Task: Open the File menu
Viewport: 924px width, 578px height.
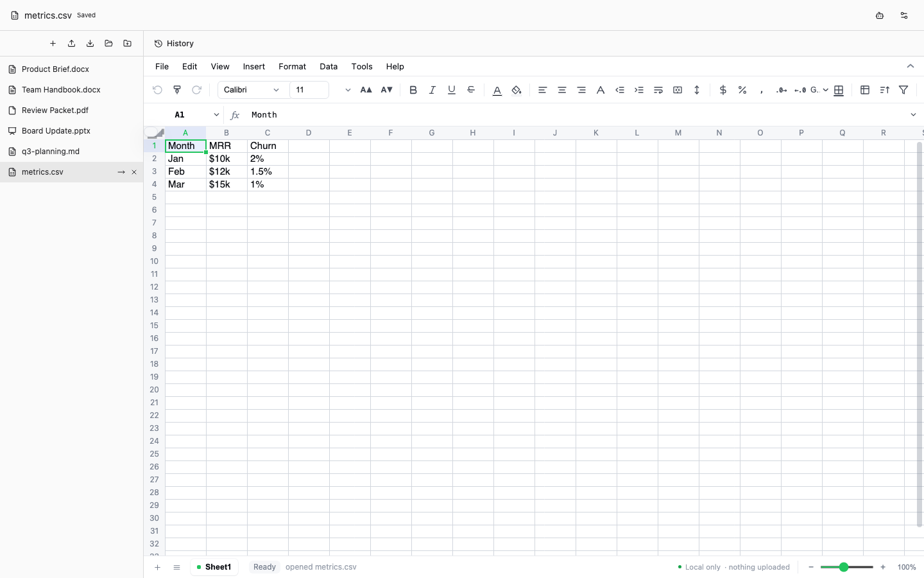Action: (x=162, y=66)
